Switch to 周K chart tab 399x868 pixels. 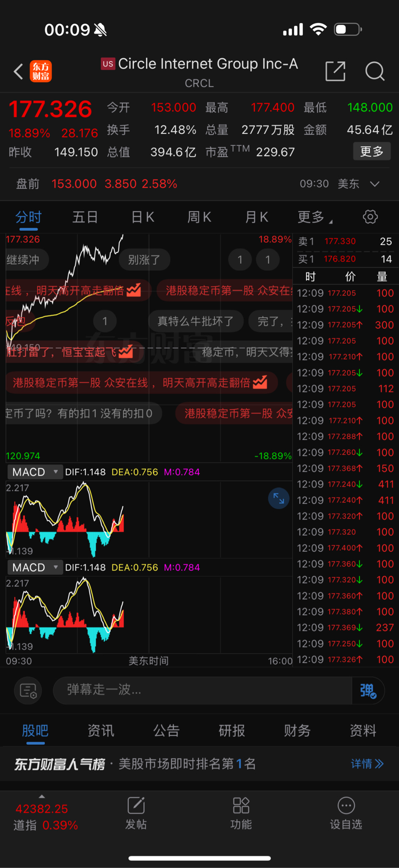(x=199, y=217)
